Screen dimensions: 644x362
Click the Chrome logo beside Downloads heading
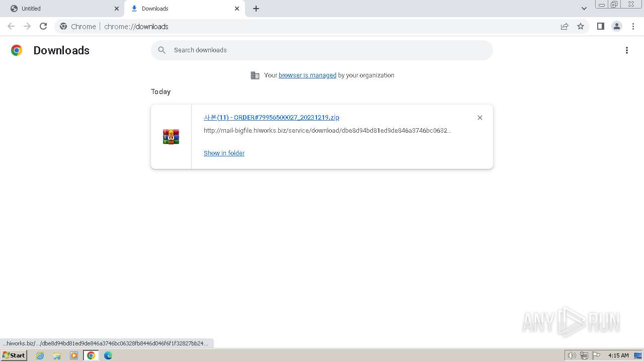17,50
